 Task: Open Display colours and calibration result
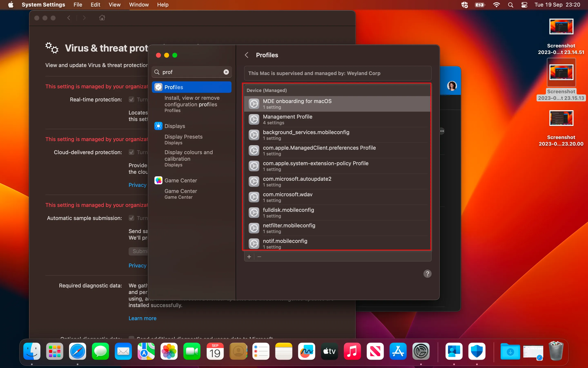pos(192,158)
